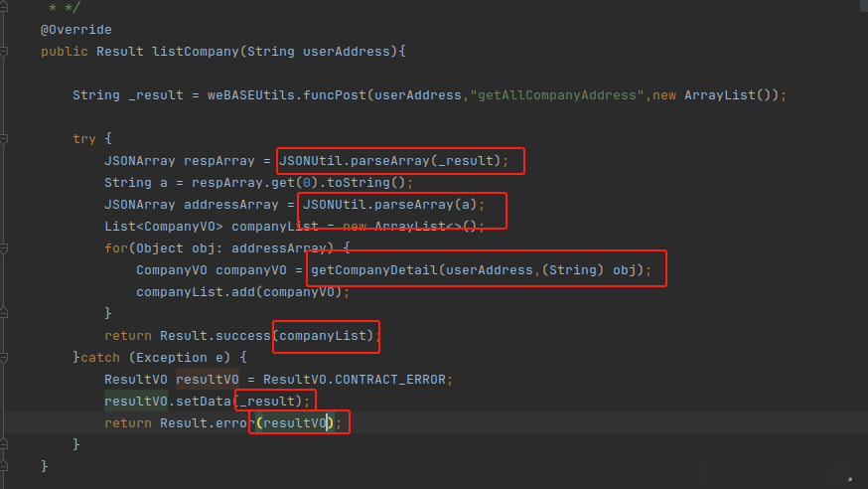This screenshot has height=489, width=868.
Task: Click Result.success in return statement
Action: pyautogui.click(x=215, y=336)
